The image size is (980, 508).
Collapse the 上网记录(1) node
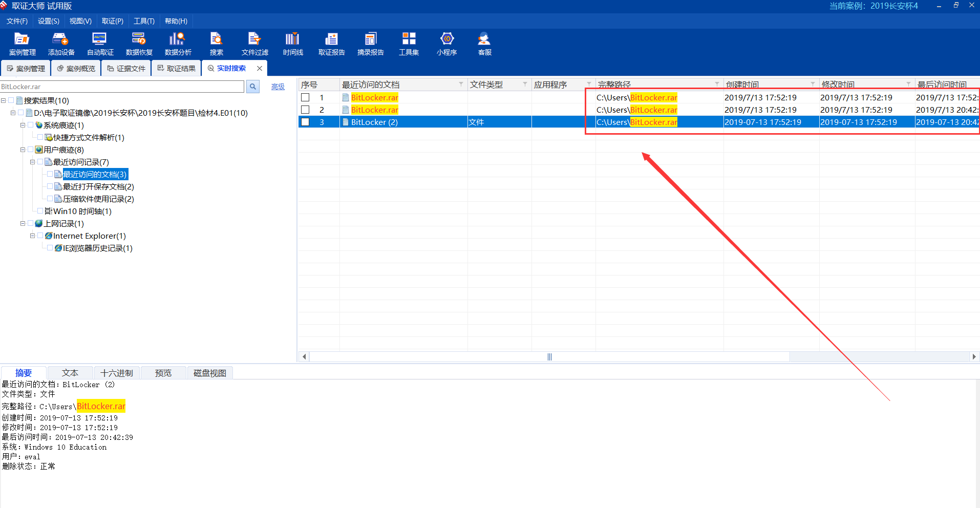click(x=23, y=223)
